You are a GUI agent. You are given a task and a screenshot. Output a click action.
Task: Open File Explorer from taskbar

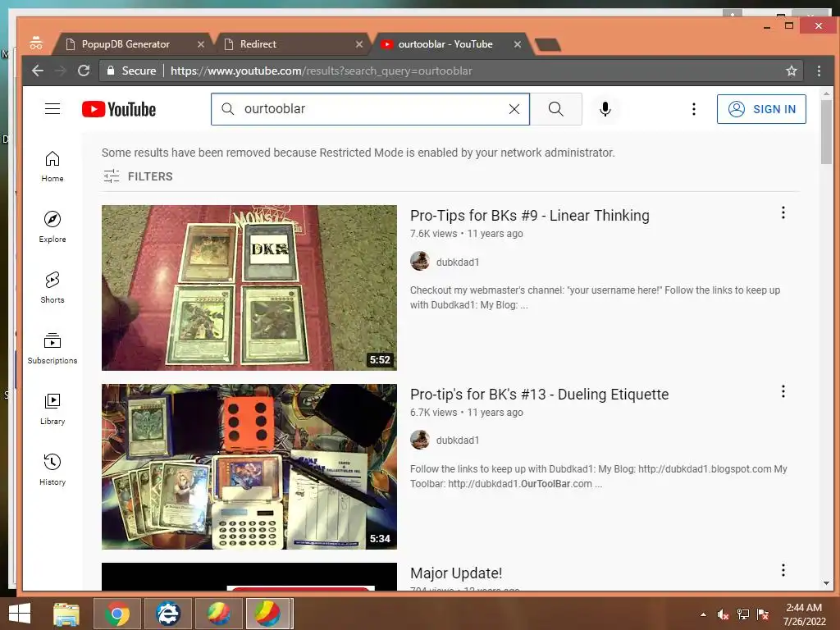coord(66,614)
